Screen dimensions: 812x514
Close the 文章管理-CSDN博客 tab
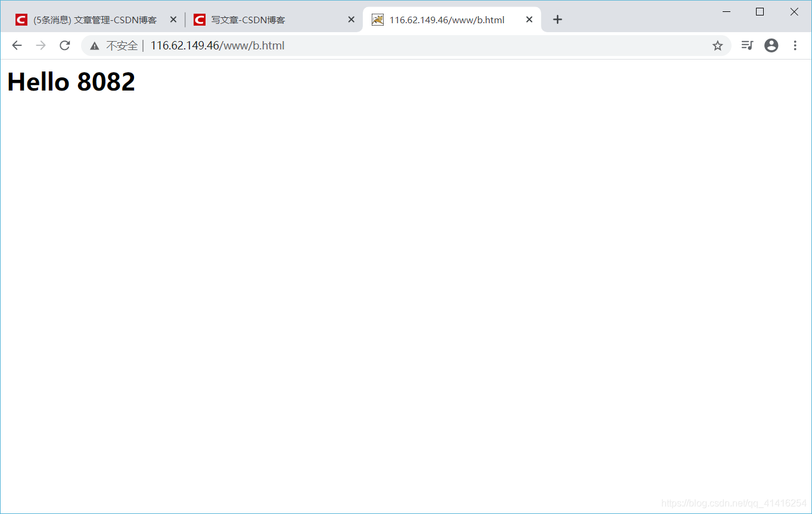coord(173,20)
